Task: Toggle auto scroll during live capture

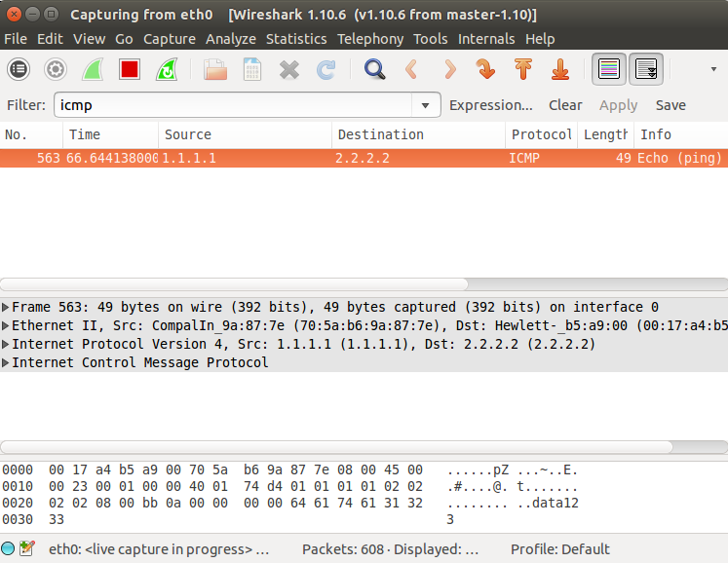Action: pos(646,69)
